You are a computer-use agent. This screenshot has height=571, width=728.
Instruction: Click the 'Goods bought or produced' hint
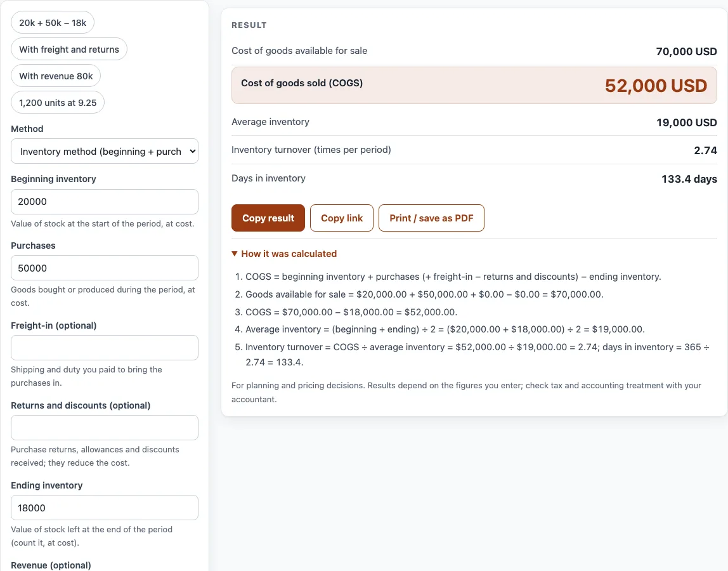(x=103, y=296)
